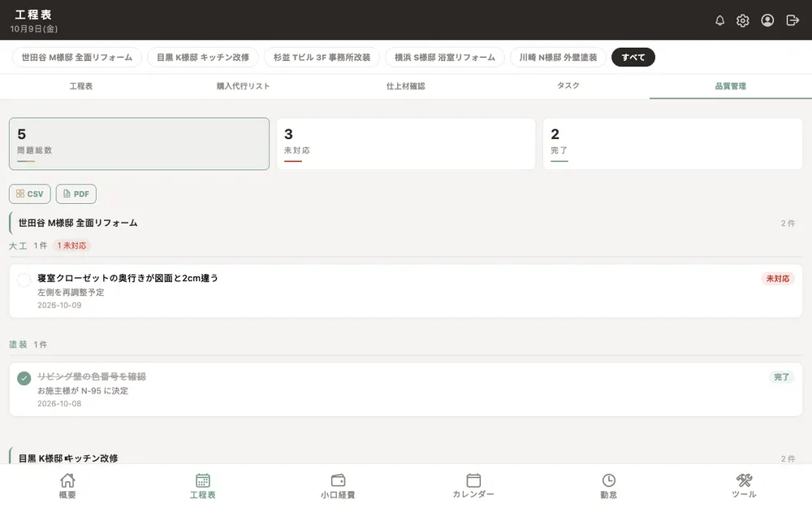Open the user account profile icon
The height and width of the screenshot is (508, 812).
click(767, 20)
